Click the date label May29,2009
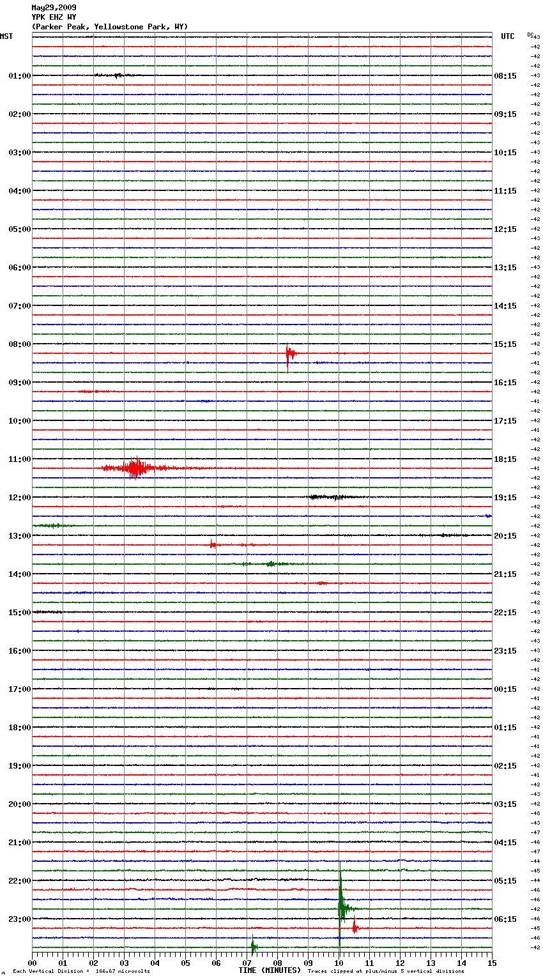 point(54,8)
